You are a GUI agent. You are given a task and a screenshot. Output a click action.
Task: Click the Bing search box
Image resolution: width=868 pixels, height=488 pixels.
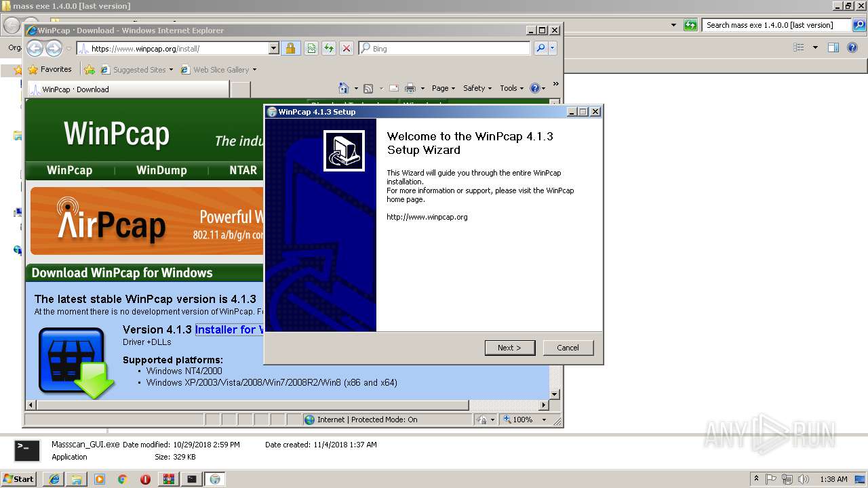[444, 48]
